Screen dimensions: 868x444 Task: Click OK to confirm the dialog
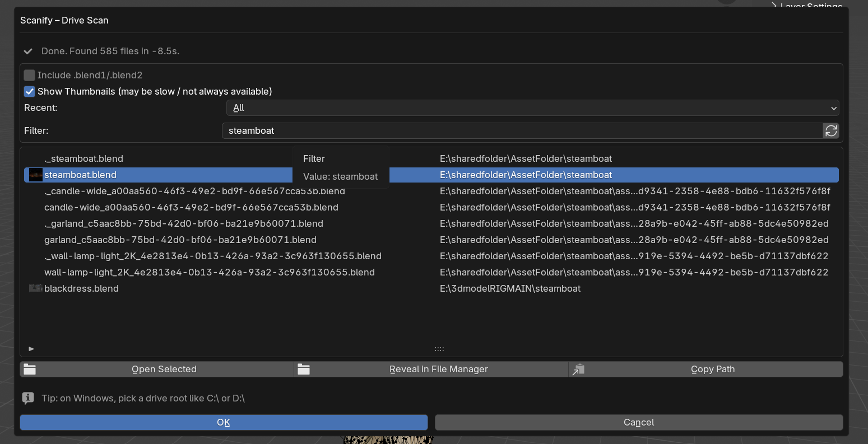224,422
